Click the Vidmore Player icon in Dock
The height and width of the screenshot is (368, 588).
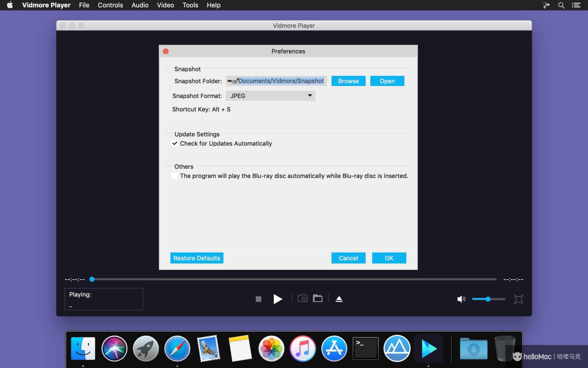(x=429, y=349)
